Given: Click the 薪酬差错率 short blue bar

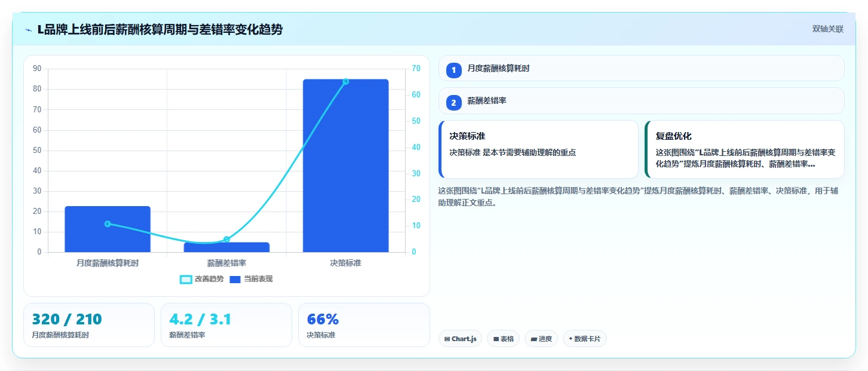Looking at the screenshot, I should [x=226, y=247].
